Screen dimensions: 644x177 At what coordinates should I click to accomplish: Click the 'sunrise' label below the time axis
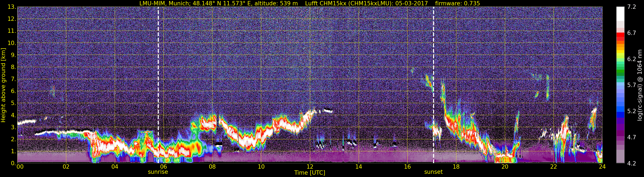[x=158, y=172]
